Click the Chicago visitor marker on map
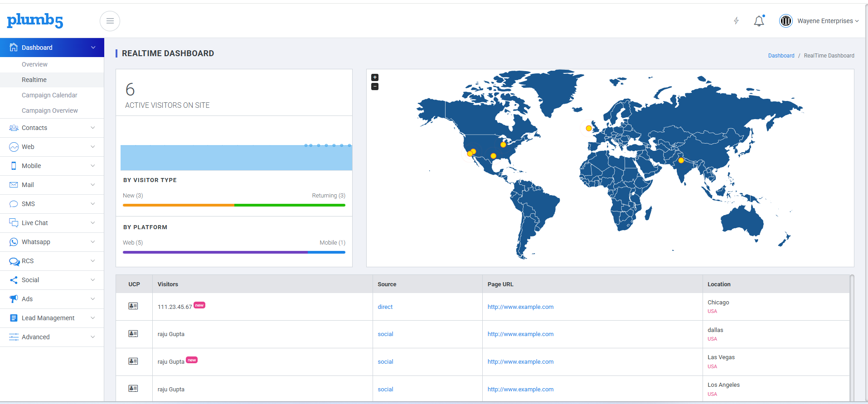 coord(503,144)
